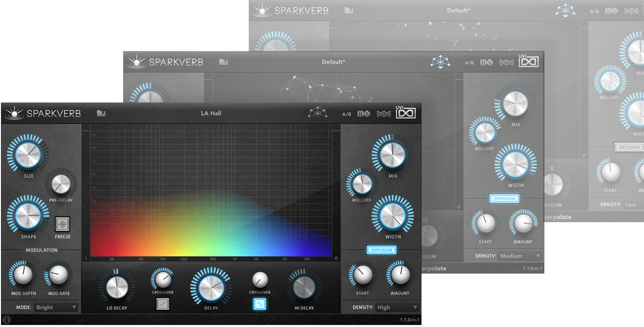Click the Width knob in middle window
644x327 pixels.
515,164
